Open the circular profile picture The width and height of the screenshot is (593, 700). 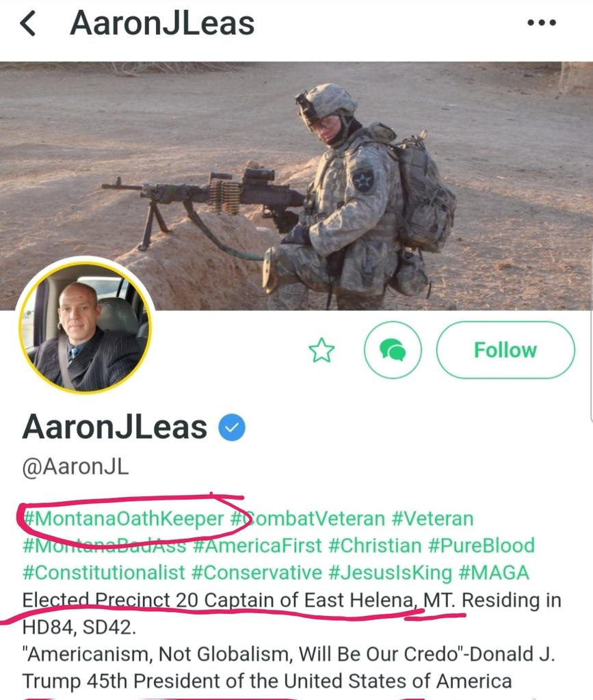coord(85,327)
